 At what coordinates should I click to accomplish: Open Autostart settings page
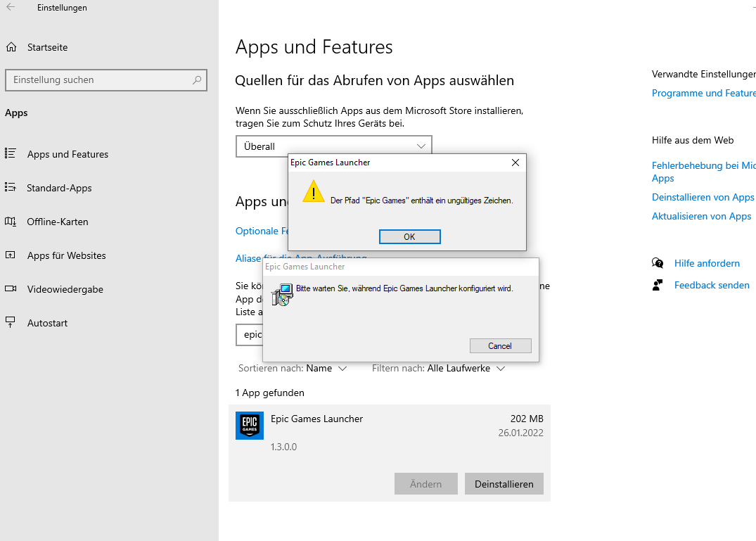tap(47, 323)
